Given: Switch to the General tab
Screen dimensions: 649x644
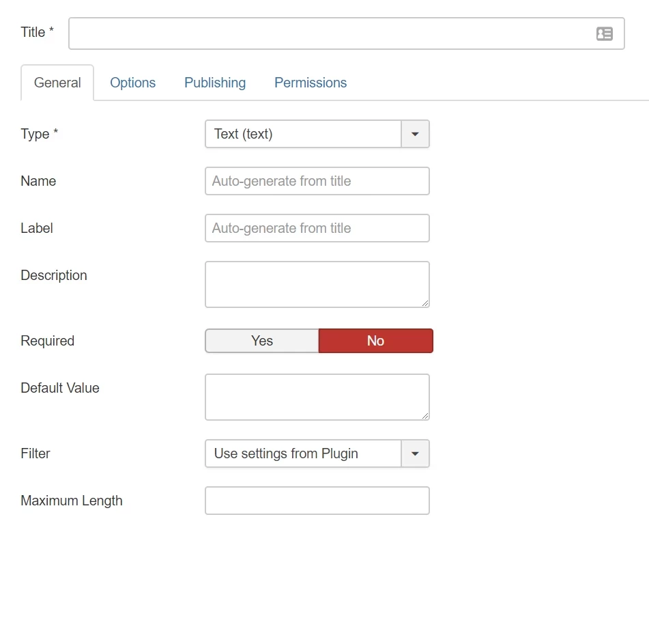Looking at the screenshot, I should click(x=57, y=83).
